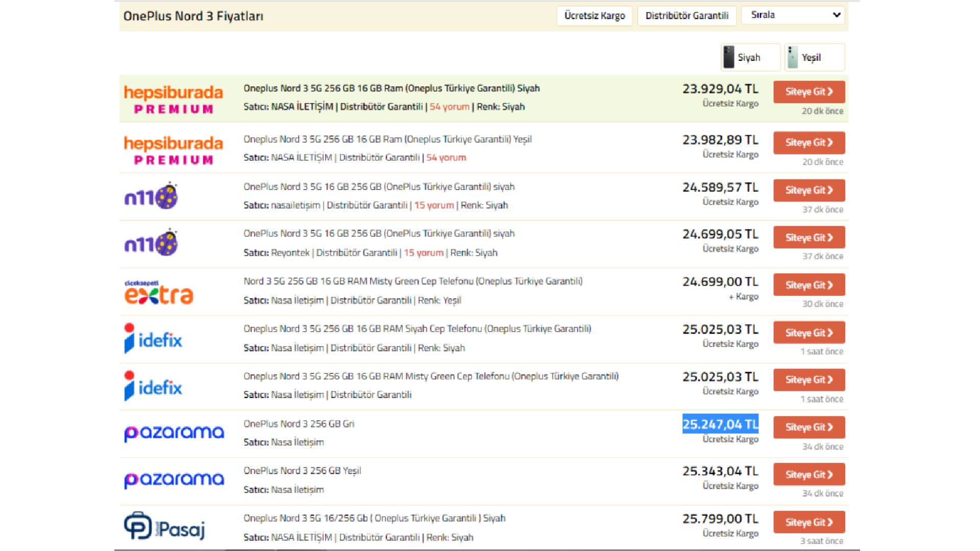Click 15 yorum in nasailetişim row

(x=434, y=205)
